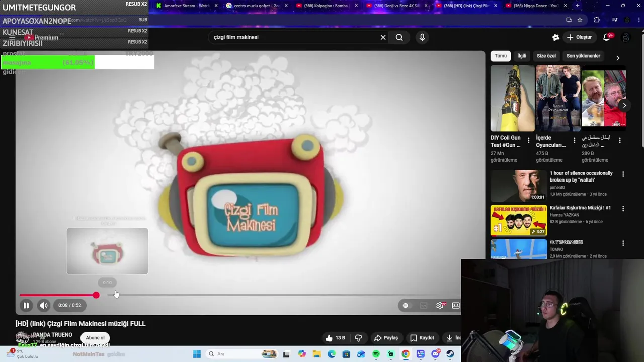This screenshot has height=362, width=644.
Task: Open the DIY Coil Gun Test short
Action: click(x=512, y=99)
